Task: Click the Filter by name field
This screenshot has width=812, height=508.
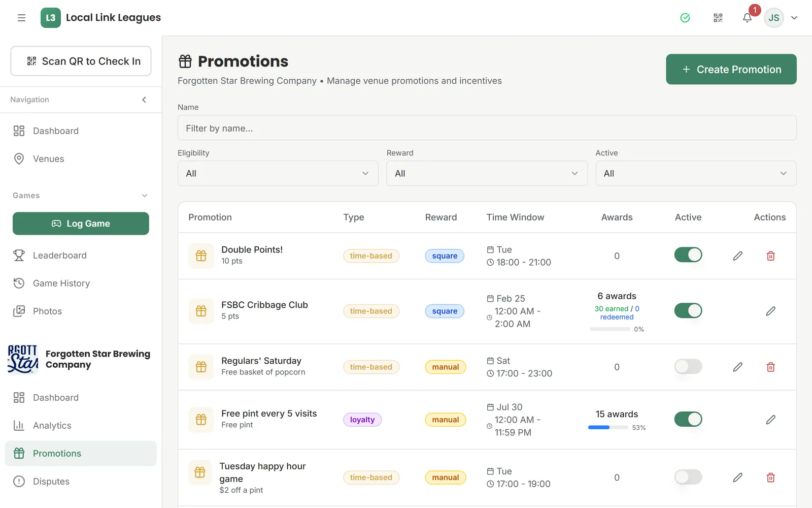Action: 487,128
